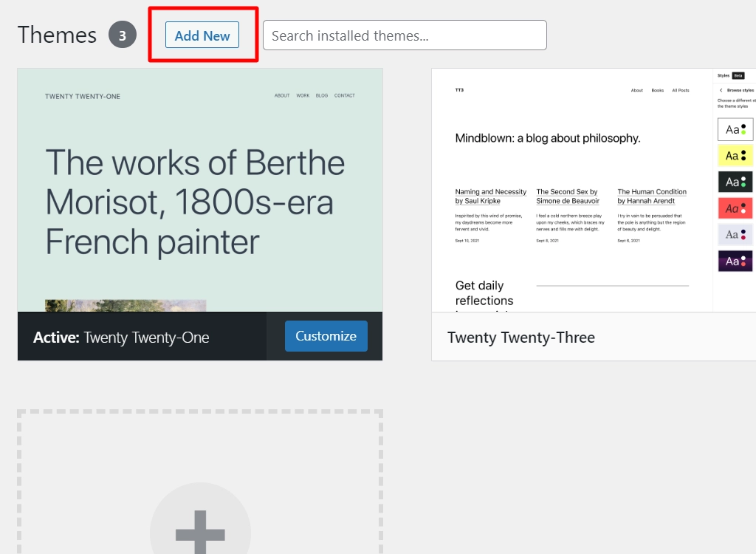Open Twenty Twenty-One theme screenshot
756x554 pixels.
[x=200, y=190]
